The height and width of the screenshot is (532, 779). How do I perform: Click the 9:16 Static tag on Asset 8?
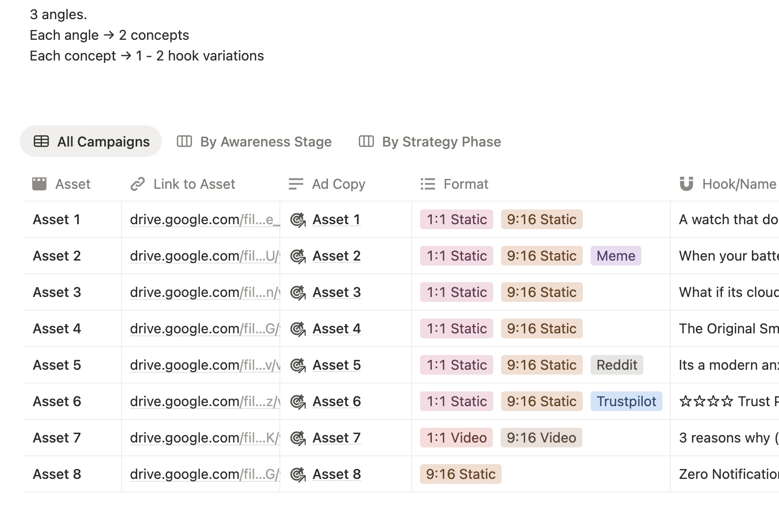[x=460, y=474]
